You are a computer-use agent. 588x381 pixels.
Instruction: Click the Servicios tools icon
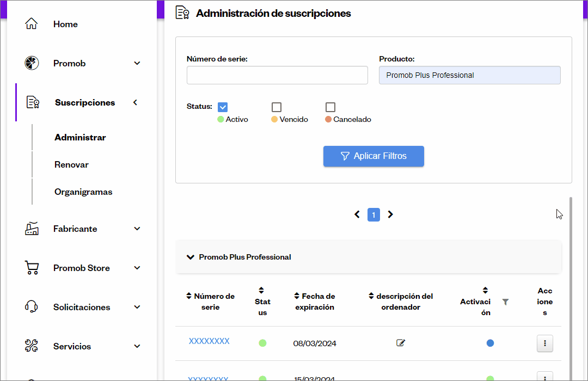coord(32,346)
